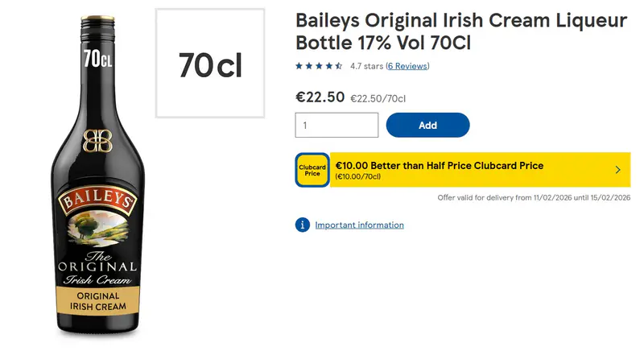Click the Clubcard Price badge
The width and height of the screenshot is (644, 351).
(x=312, y=170)
